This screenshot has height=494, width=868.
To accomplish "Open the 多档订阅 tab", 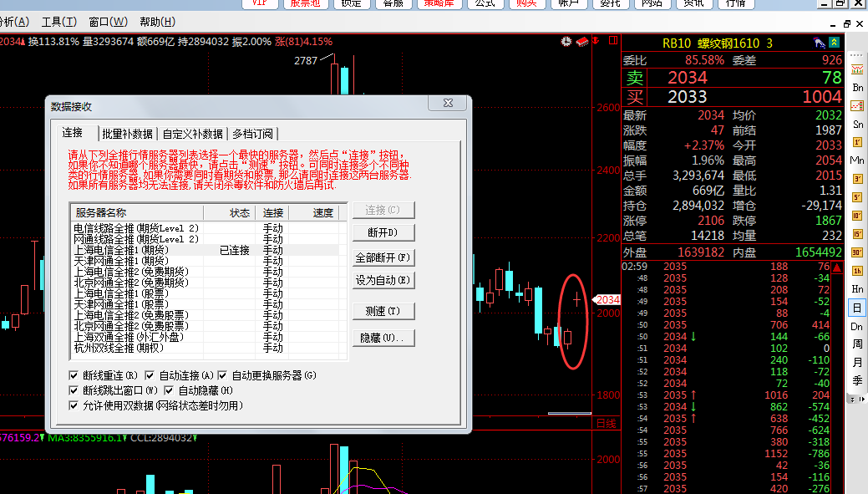I will click(x=252, y=134).
